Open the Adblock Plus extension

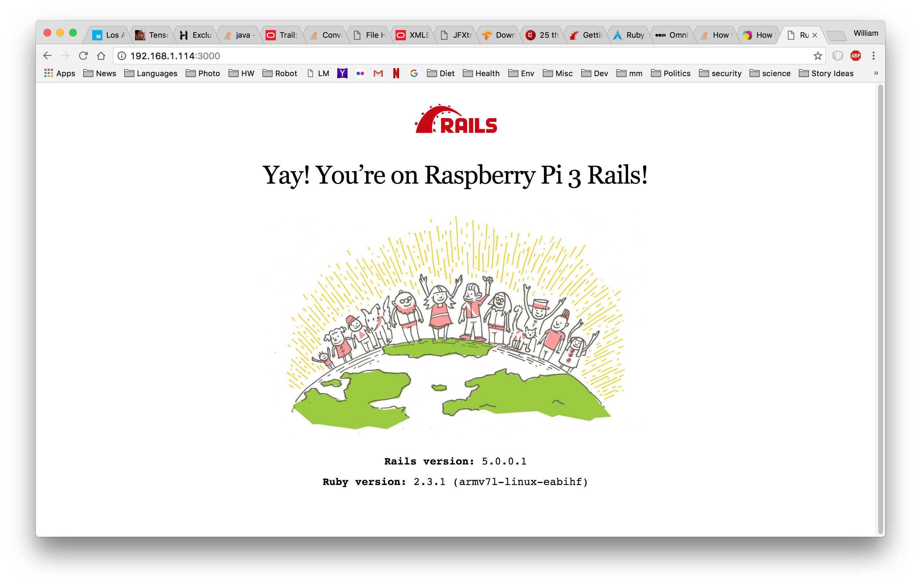click(856, 56)
